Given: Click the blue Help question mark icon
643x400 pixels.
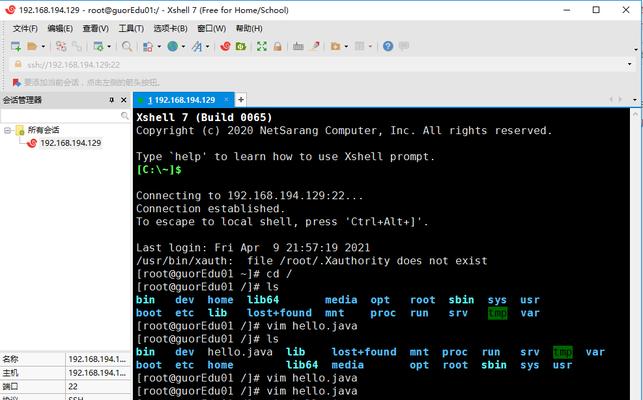Looking at the screenshot, I should (388, 46).
